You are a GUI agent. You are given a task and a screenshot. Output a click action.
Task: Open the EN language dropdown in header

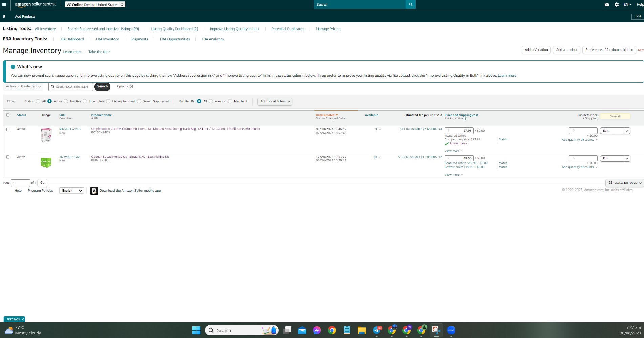click(627, 5)
